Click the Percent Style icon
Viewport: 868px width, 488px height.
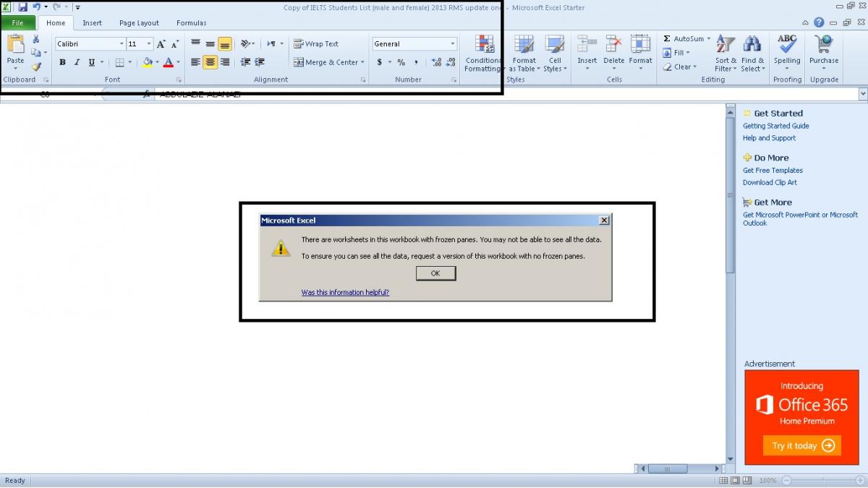coord(401,63)
